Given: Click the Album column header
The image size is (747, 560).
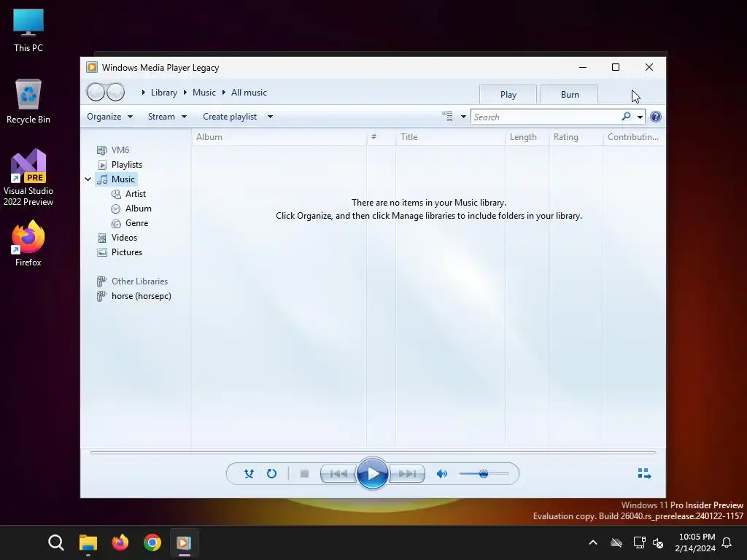Looking at the screenshot, I should point(279,137).
